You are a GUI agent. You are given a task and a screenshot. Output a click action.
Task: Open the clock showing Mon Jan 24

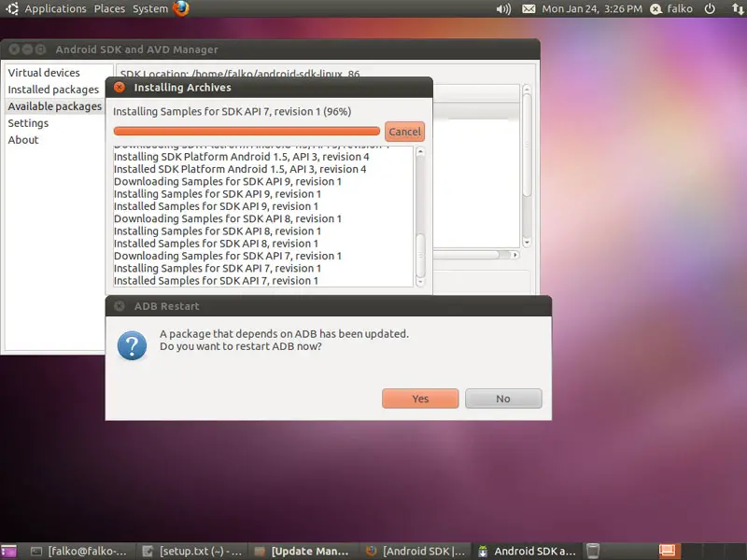592,8
